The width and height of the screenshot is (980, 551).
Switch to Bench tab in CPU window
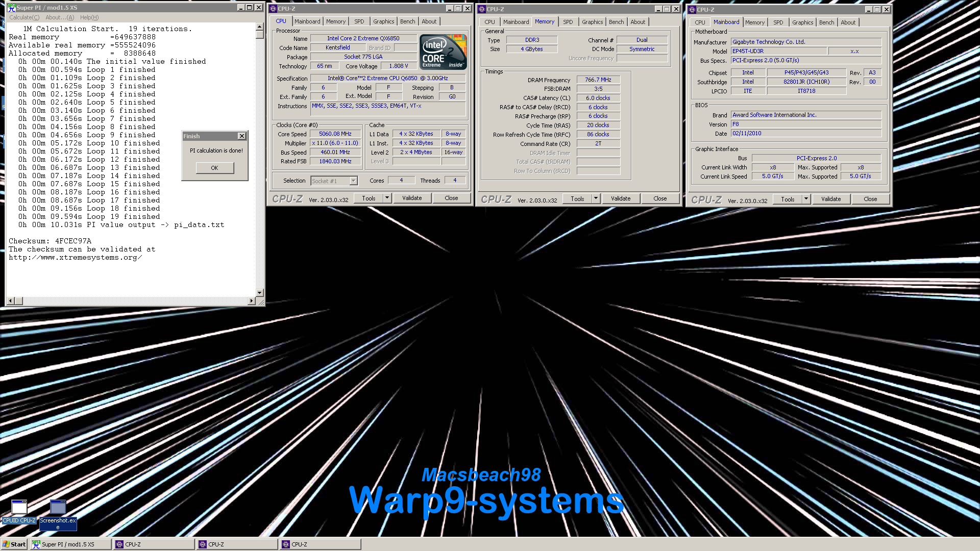click(x=407, y=21)
